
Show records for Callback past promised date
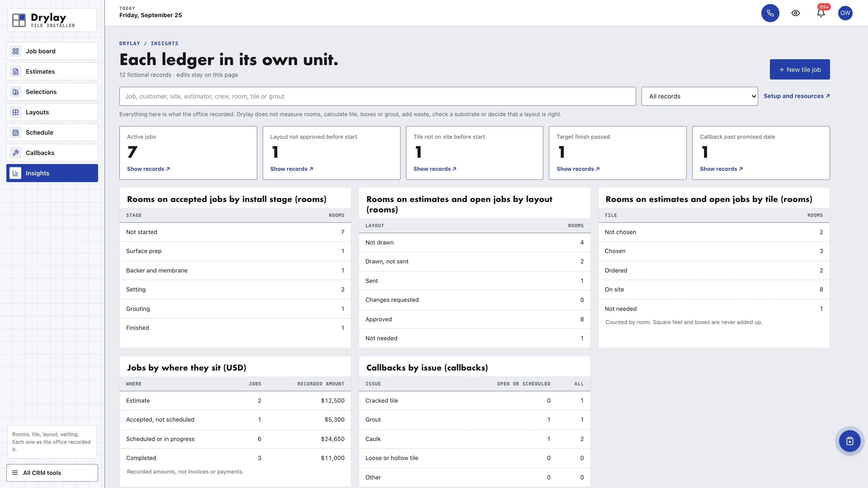(721, 169)
